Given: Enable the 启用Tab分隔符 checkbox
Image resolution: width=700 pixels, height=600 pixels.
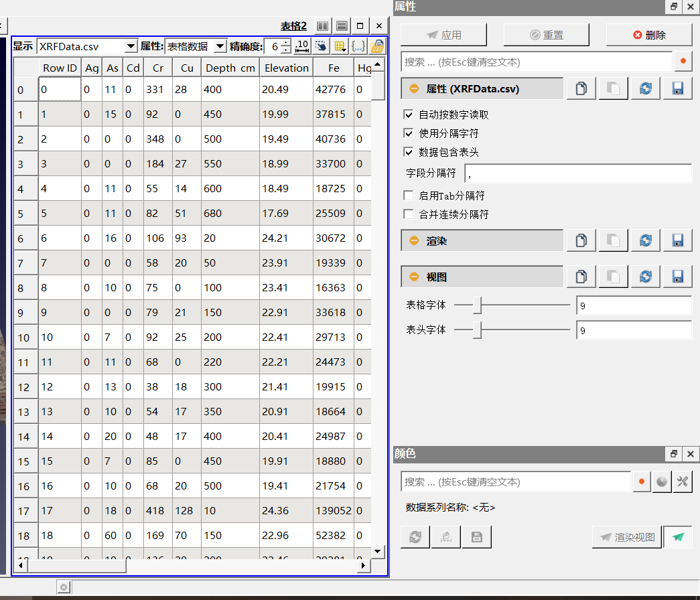Looking at the screenshot, I should [408, 195].
